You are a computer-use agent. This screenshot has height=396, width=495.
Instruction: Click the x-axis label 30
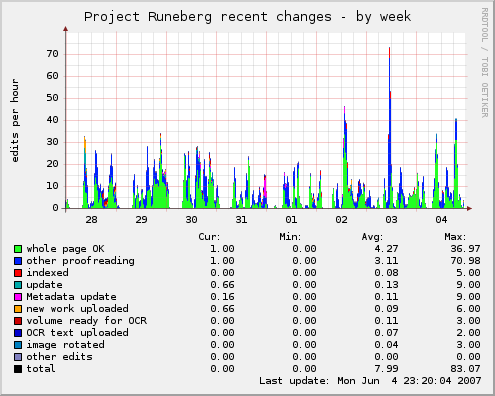pos(191,220)
